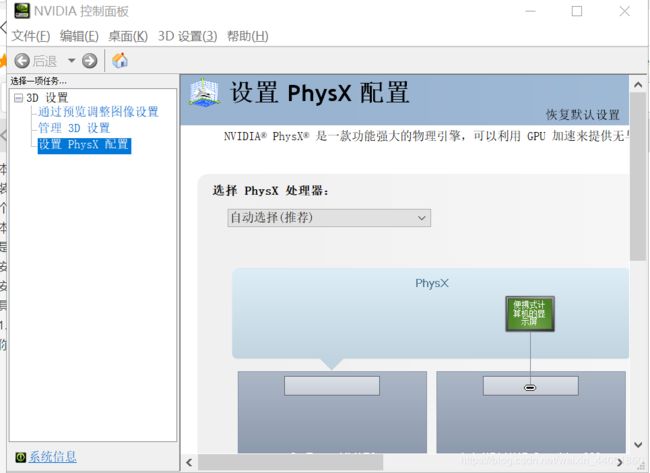Click the PhysX configuration header icon
Image resolution: width=650 pixels, height=473 pixels.
point(204,92)
